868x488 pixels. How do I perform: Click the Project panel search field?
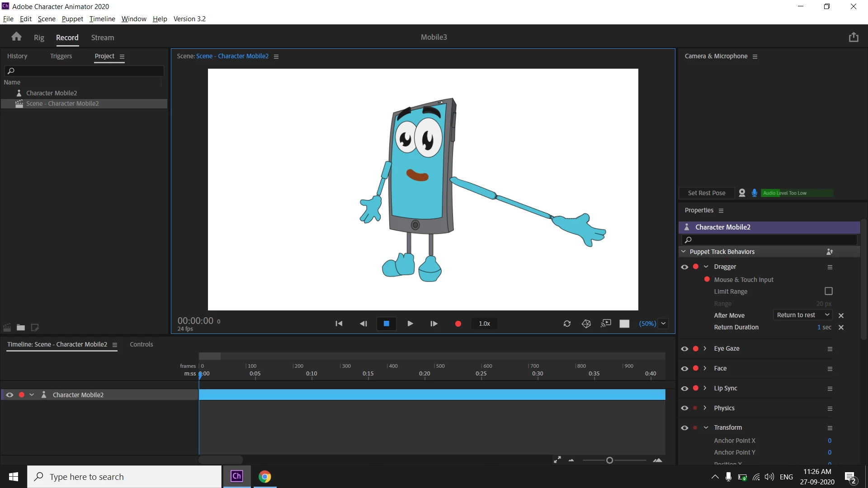tap(85, 71)
